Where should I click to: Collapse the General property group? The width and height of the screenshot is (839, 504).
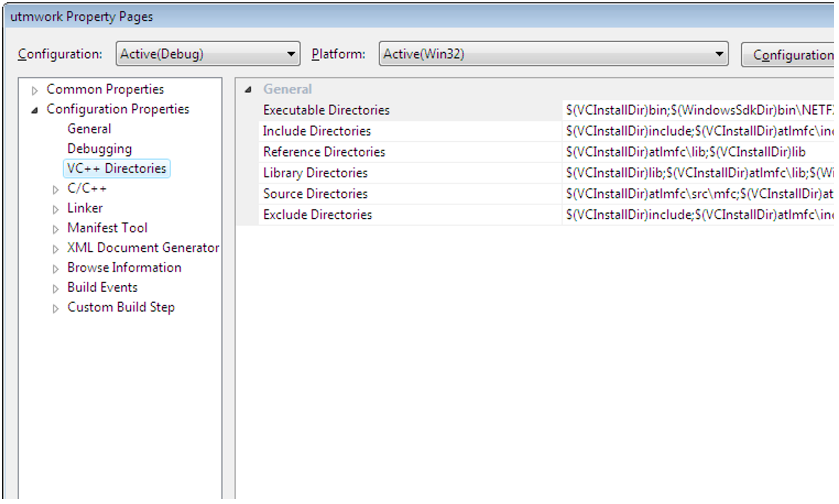pyautogui.click(x=248, y=89)
